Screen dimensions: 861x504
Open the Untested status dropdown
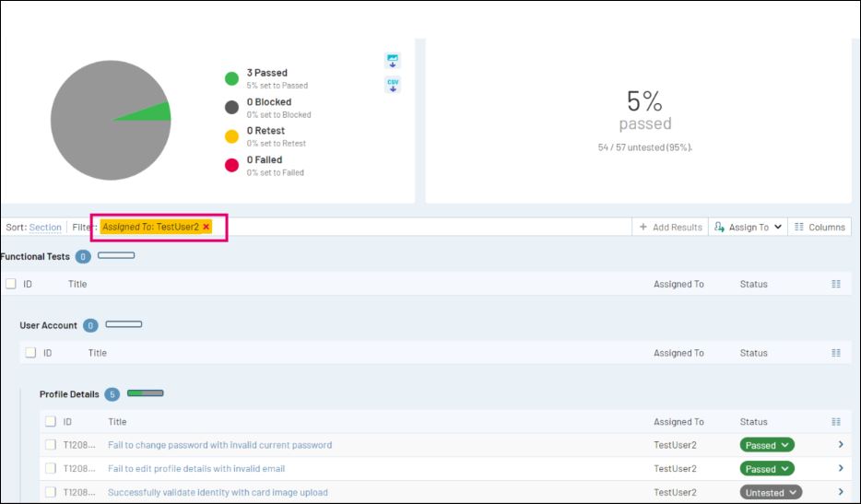pos(771,492)
